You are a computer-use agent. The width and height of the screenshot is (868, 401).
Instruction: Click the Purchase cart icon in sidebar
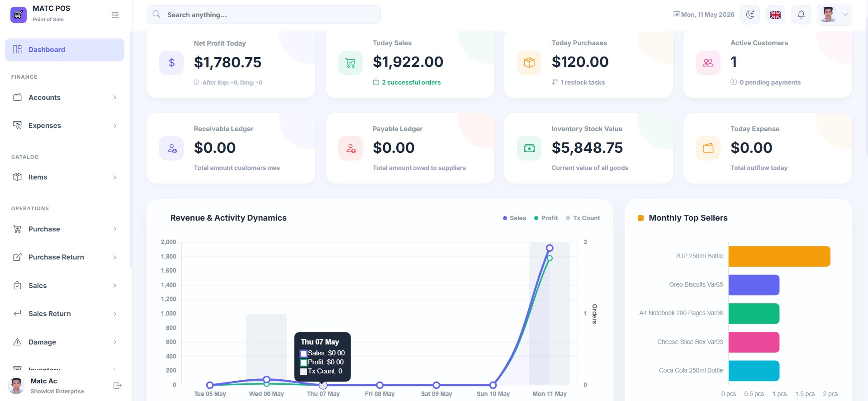[x=18, y=229]
